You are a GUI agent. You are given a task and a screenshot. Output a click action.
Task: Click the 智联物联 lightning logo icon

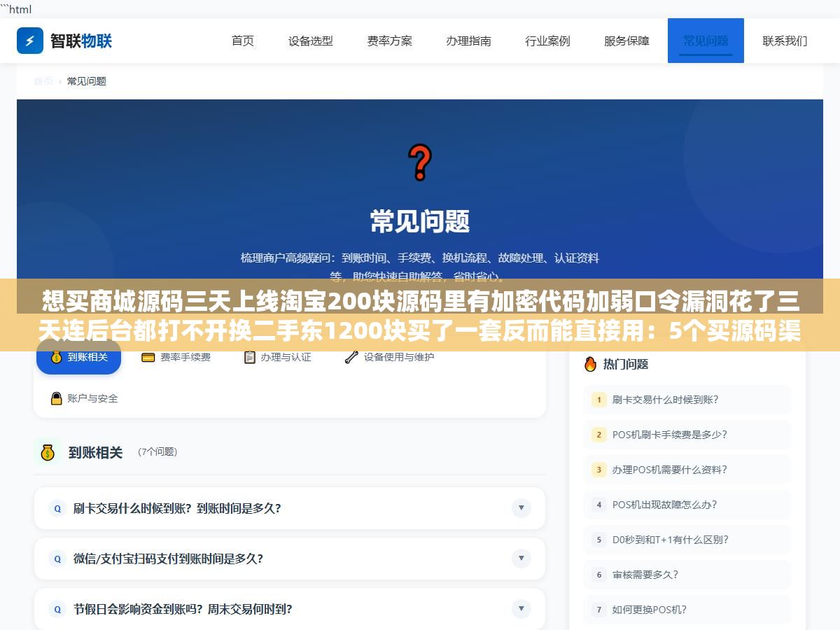[x=30, y=41]
